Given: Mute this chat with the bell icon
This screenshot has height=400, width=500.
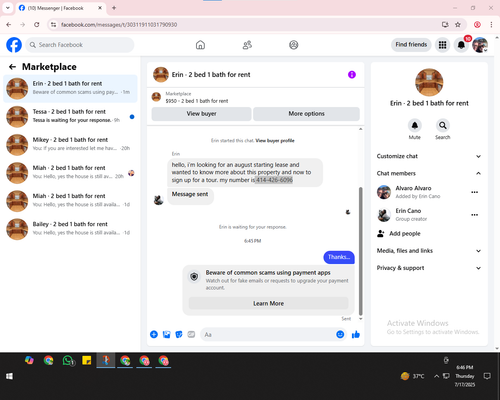Looking at the screenshot, I should tap(415, 125).
